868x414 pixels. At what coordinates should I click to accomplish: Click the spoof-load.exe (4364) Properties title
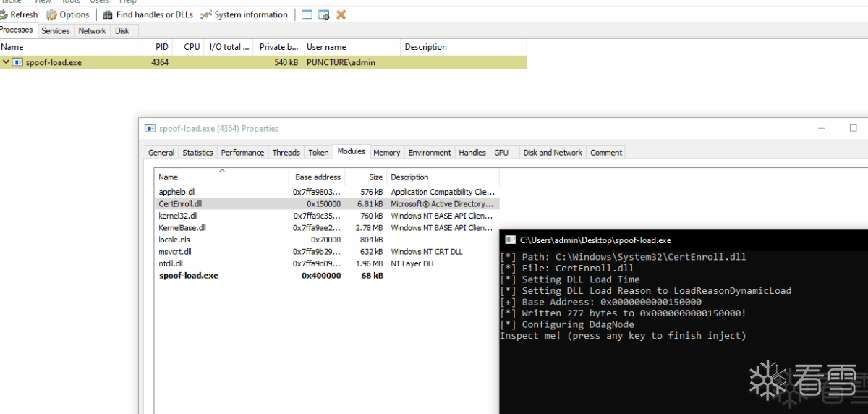click(x=218, y=128)
